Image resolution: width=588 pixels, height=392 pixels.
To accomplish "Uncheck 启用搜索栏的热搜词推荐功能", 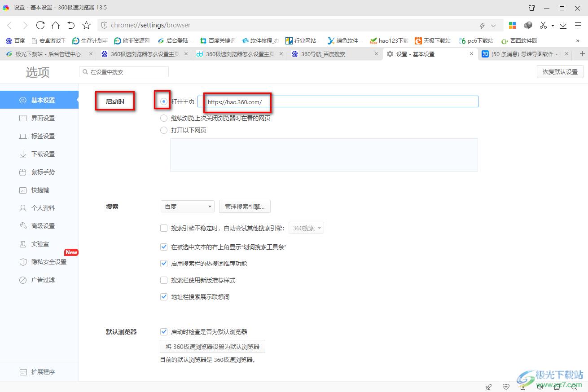I will [164, 264].
